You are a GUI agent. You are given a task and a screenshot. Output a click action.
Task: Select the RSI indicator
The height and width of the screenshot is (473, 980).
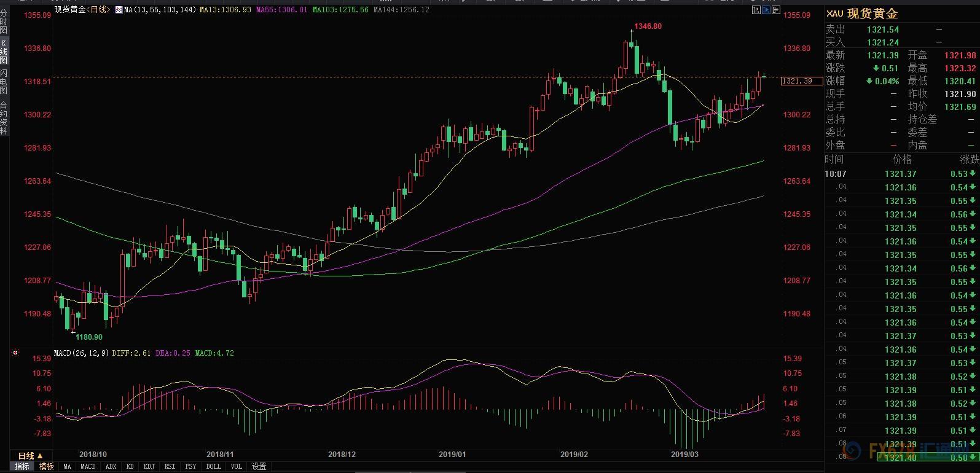click(x=170, y=467)
